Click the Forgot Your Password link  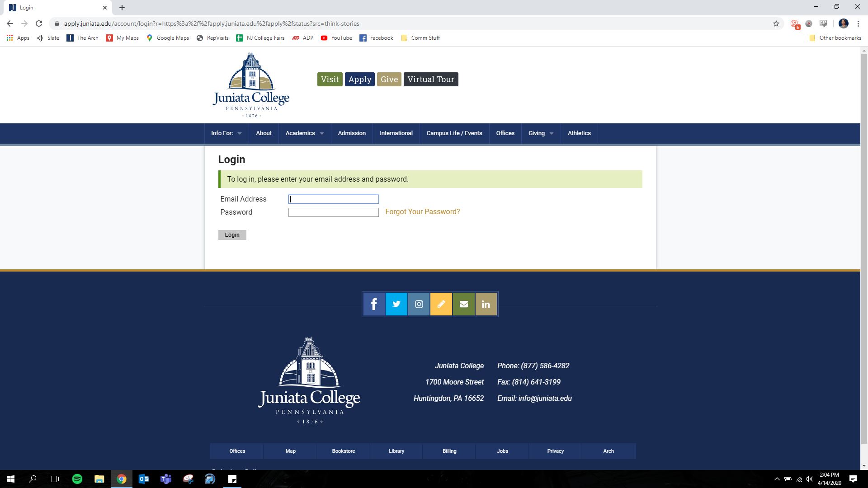click(422, 211)
